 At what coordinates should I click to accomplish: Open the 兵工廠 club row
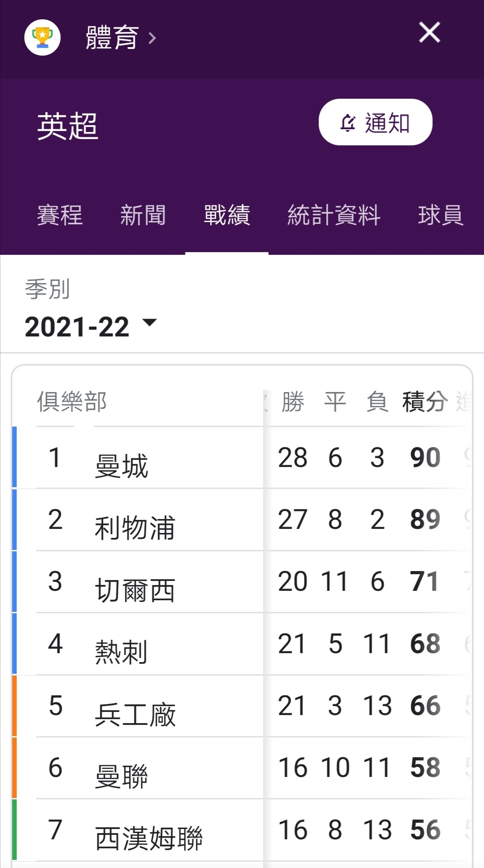[x=242, y=706]
